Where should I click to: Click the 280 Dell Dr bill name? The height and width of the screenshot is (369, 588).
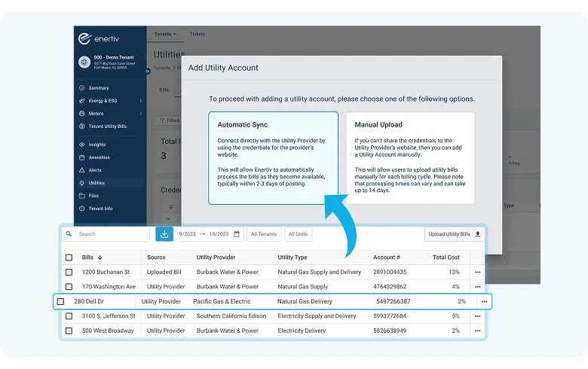[x=89, y=301]
